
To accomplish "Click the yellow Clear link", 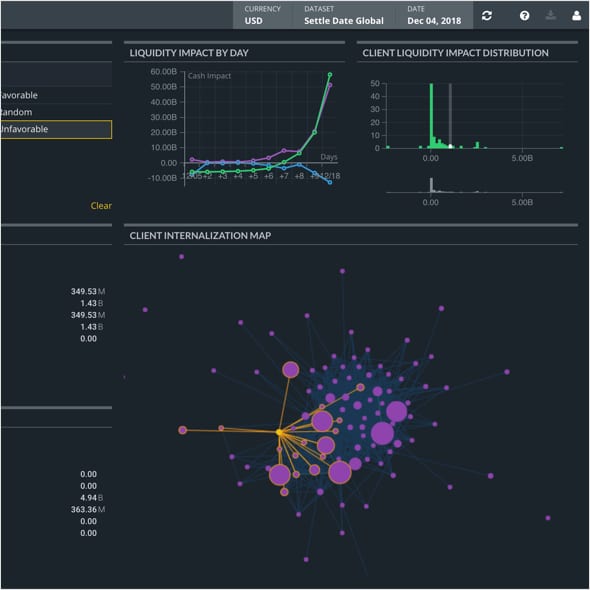I will [x=101, y=205].
